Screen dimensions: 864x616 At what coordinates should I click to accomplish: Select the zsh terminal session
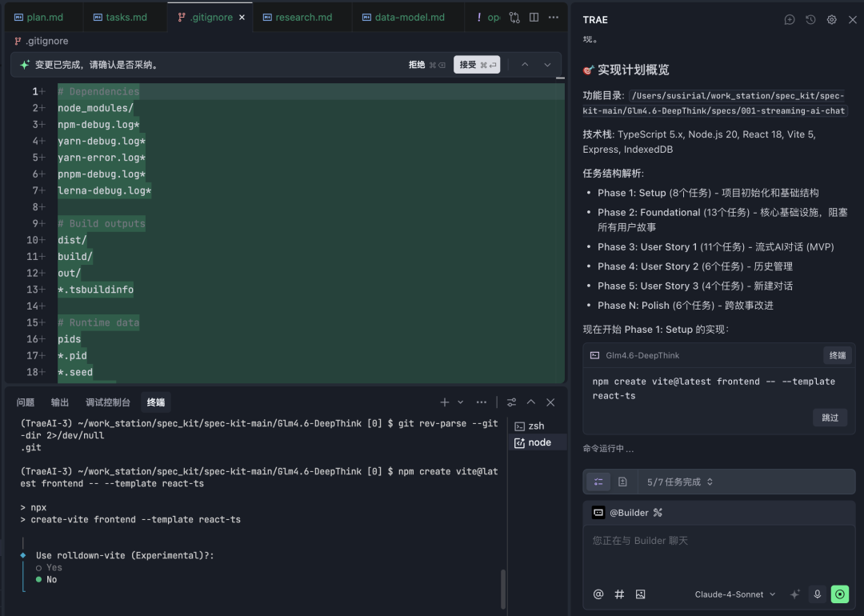pyautogui.click(x=537, y=426)
